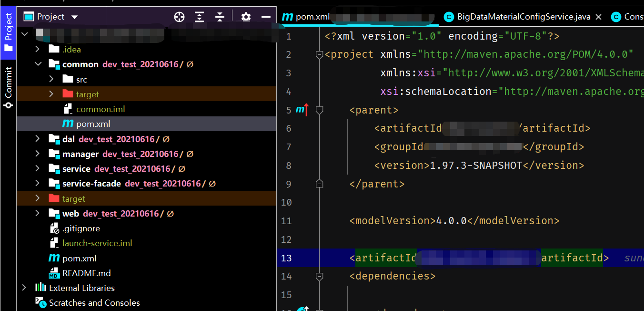Click line number 13 in the gutter

(x=286, y=258)
